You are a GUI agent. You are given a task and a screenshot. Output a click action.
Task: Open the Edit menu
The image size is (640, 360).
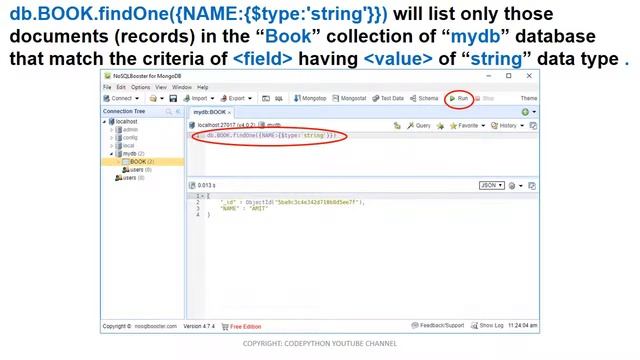pos(121,87)
